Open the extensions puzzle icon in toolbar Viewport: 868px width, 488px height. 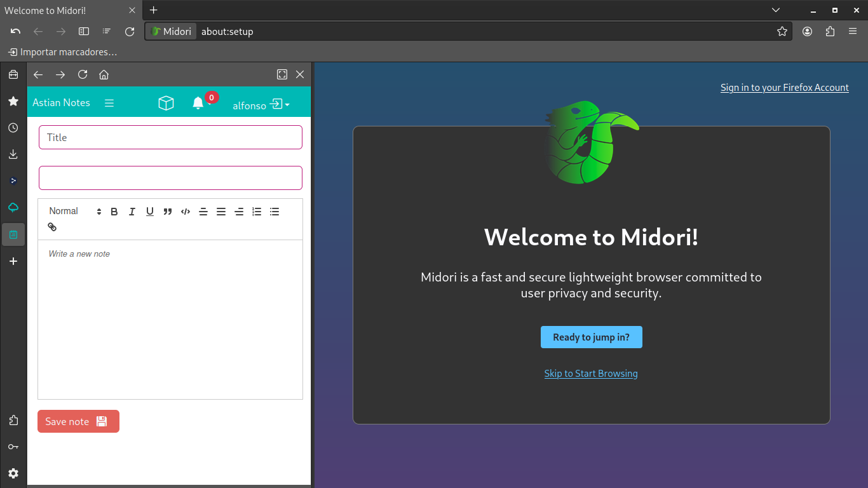pos(830,31)
